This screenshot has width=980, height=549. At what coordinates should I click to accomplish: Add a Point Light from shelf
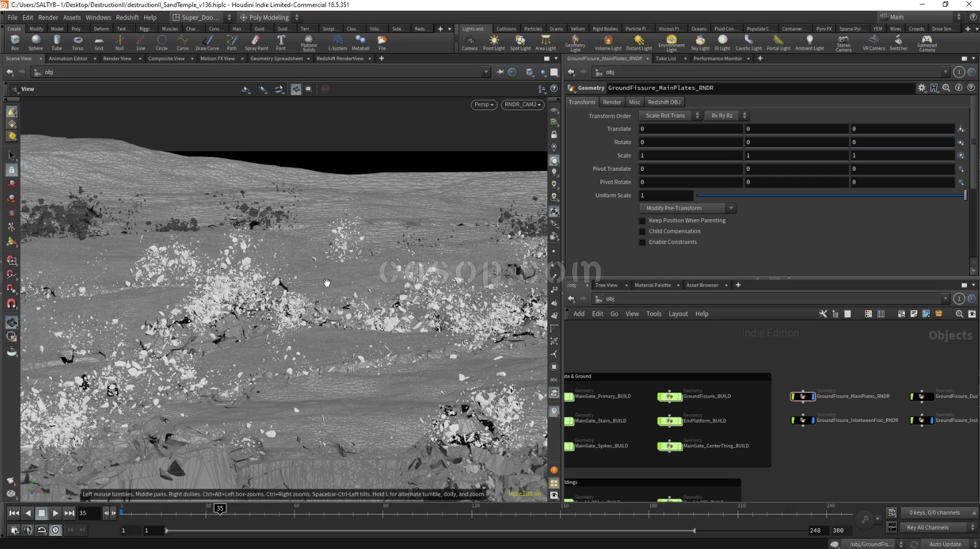(x=494, y=42)
